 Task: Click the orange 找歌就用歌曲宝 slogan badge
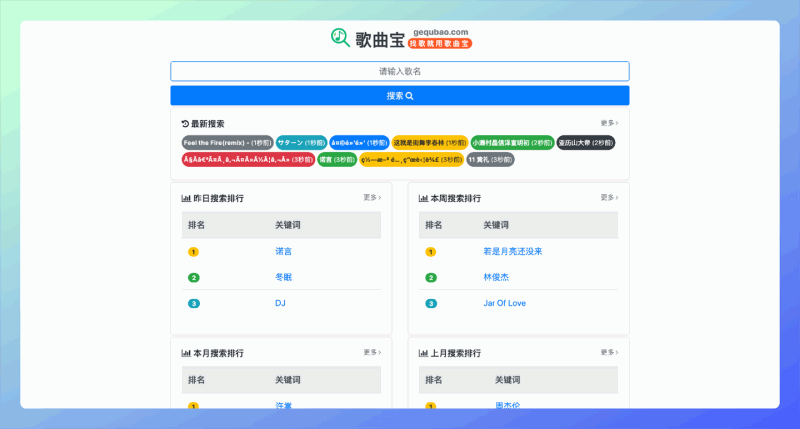click(x=440, y=44)
